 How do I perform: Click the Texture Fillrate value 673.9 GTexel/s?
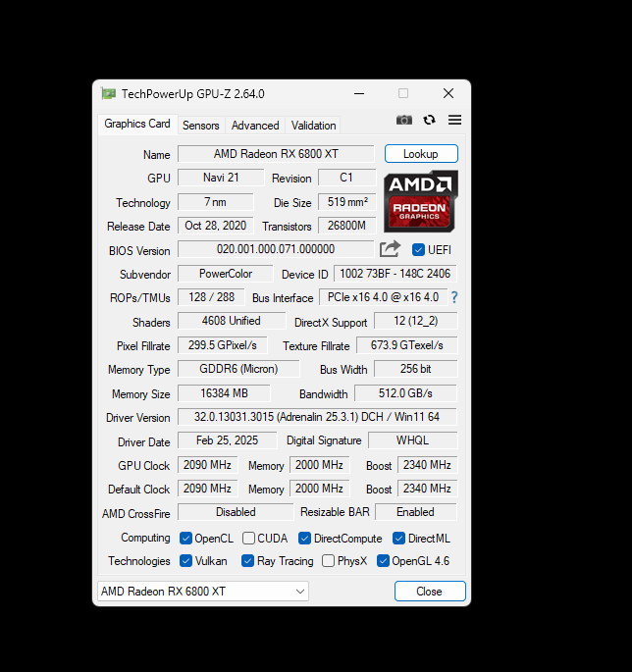point(407,345)
